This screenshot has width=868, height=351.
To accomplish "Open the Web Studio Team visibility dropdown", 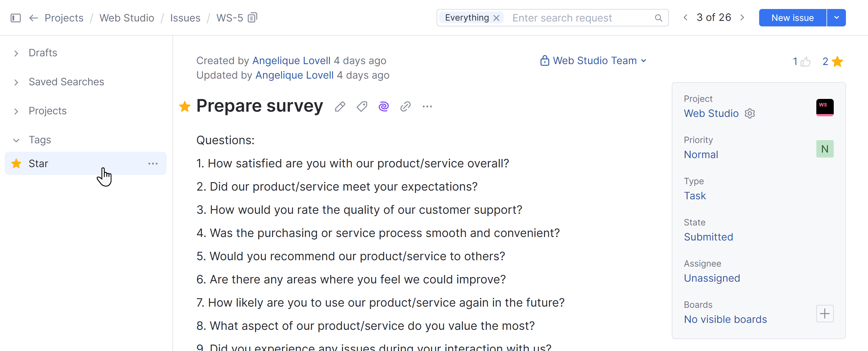I will click(593, 61).
